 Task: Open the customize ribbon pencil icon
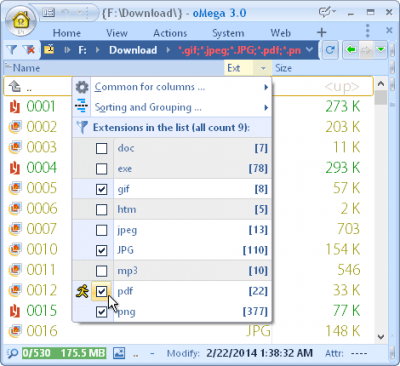point(326,13)
